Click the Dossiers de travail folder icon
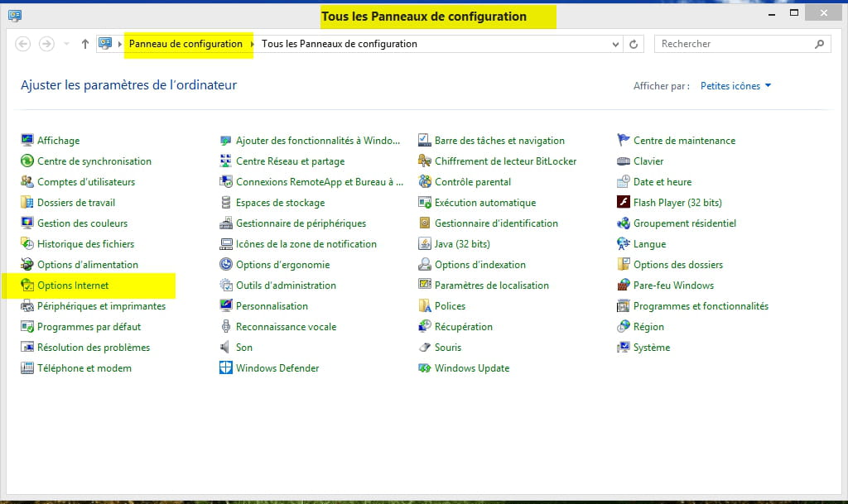This screenshot has width=848, height=504. click(x=27, y=203)
